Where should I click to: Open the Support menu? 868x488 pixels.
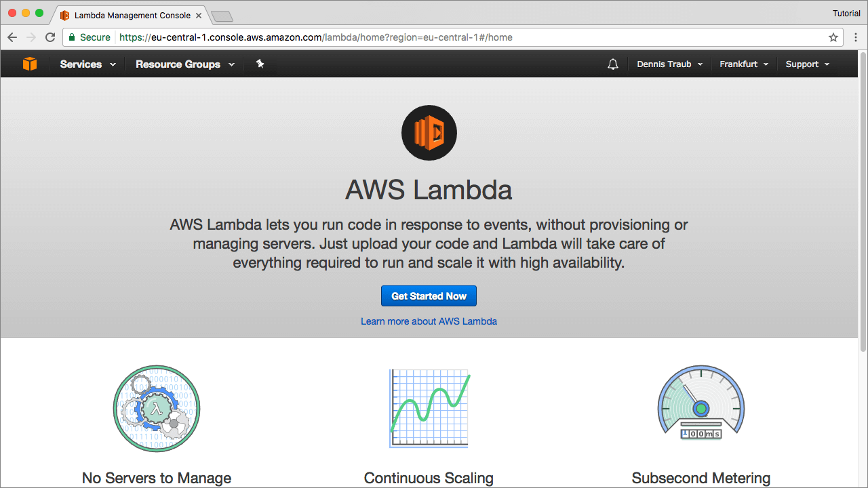pyautogui.click(x=807, y=64)
